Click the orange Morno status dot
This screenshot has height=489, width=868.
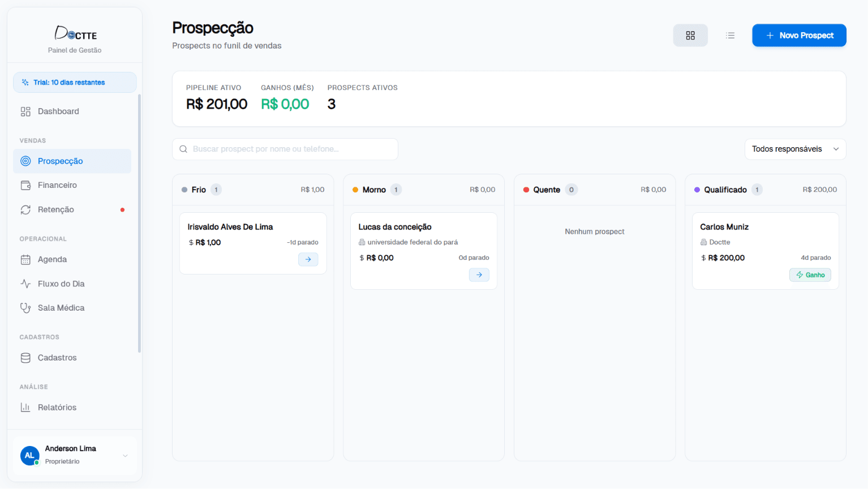point(355,190)
